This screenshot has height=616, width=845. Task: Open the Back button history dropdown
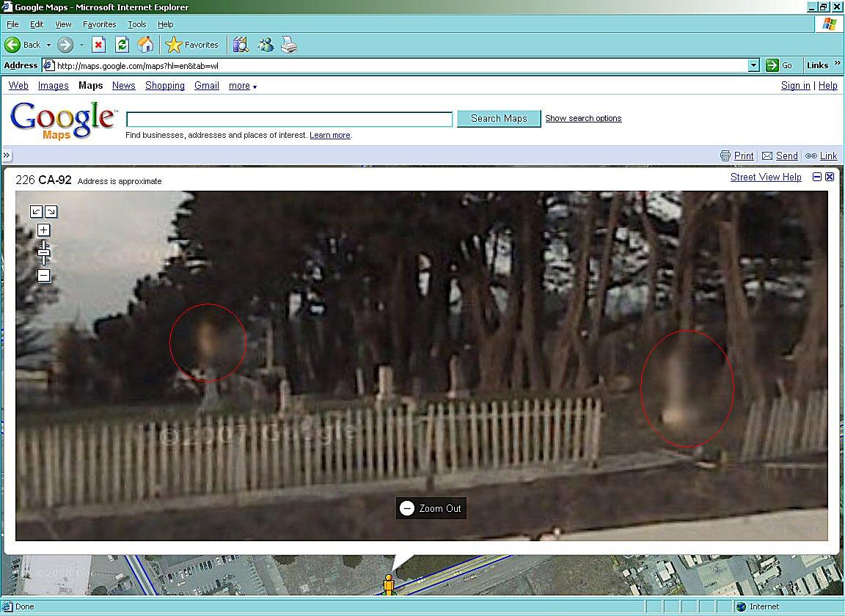(48, 45)
